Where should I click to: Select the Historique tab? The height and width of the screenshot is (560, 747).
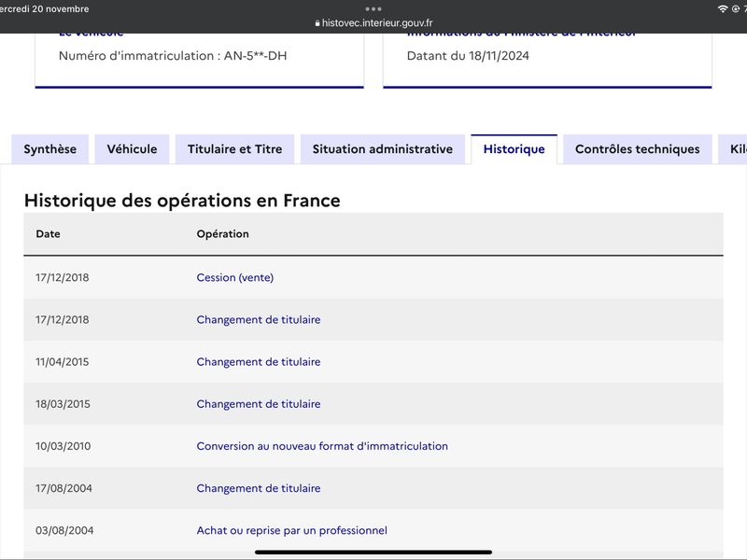coord(514,149)
